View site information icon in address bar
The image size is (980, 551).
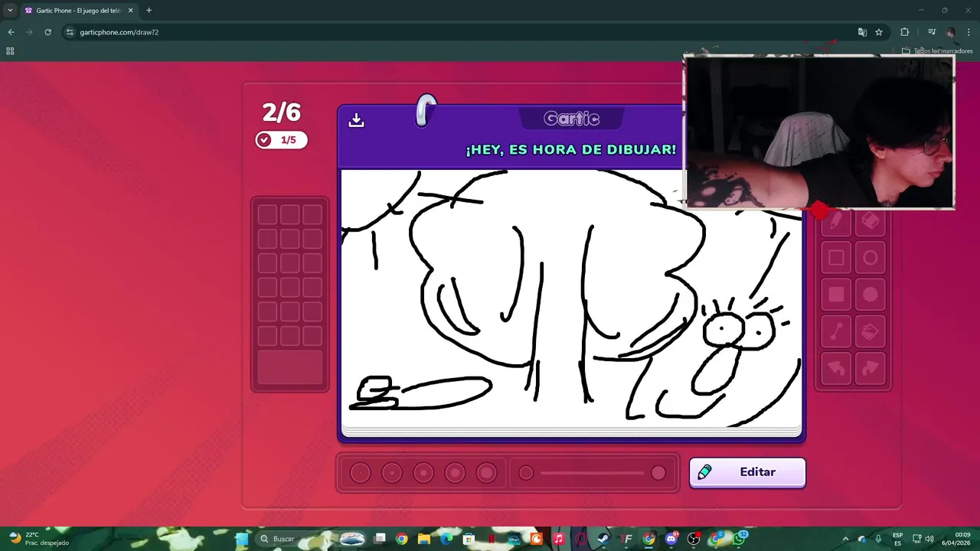pyautogui.click(x=70, y=32)
